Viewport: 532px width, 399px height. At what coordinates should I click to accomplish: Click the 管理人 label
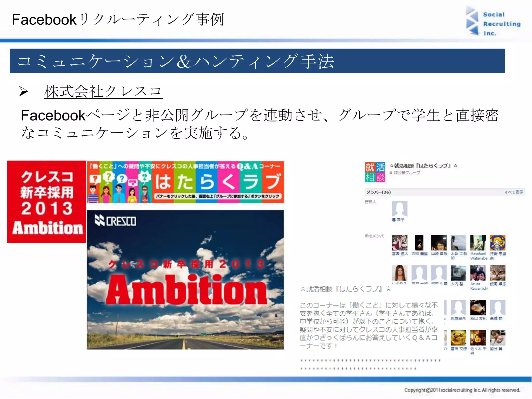coord(370,202)
